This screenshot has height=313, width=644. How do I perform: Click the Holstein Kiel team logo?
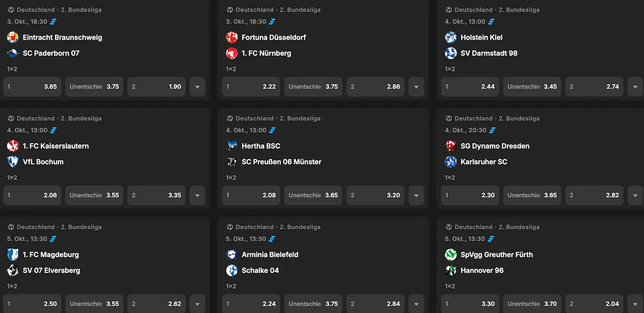coord(451,37)
